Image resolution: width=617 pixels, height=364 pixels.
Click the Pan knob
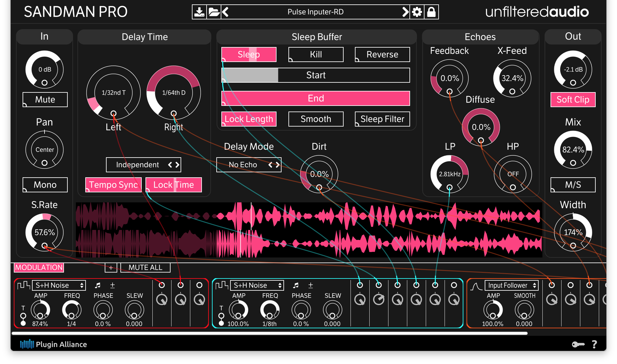(x=45, y=150)
